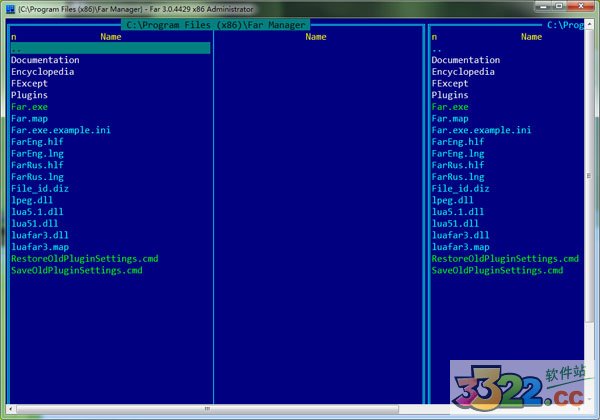This screenshot has height=420, width=600.
Task: Select luafar3.map in right panel
Action: [460, 247]
